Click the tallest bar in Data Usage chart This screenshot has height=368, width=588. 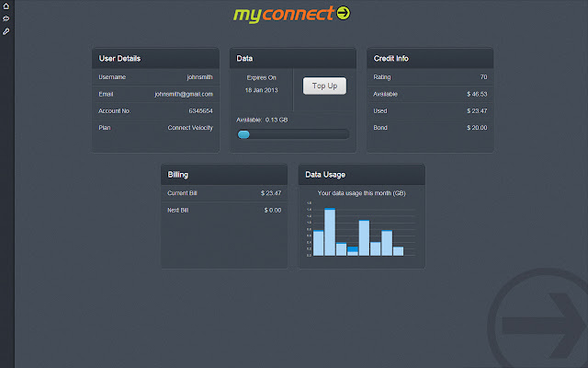pyautogui.click(x=330, y=232)
